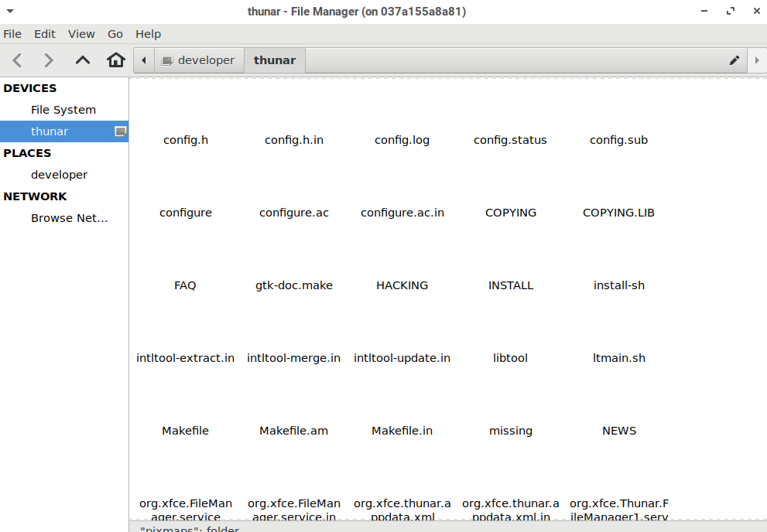Select the configure.ac file
The width and height of the screenshot is (767, 532).
[294, 213]
